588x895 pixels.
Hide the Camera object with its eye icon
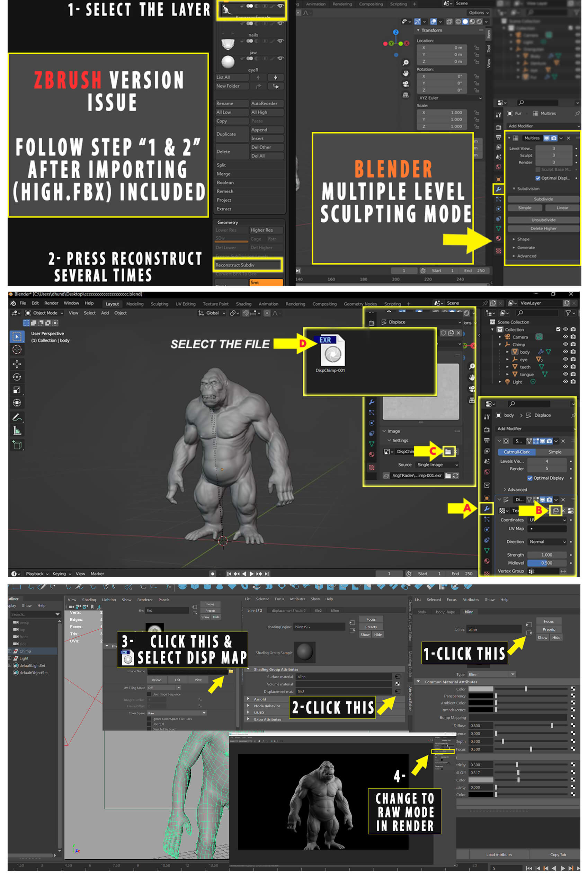[x=565, y=337]
